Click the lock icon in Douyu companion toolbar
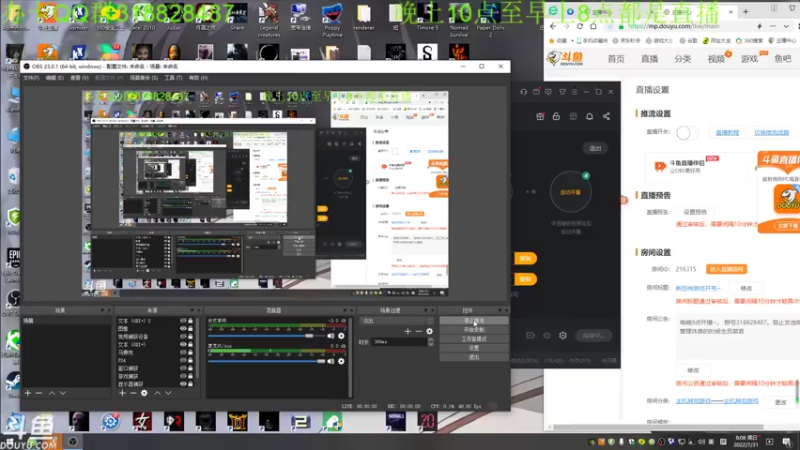 [x=556, y=116]
